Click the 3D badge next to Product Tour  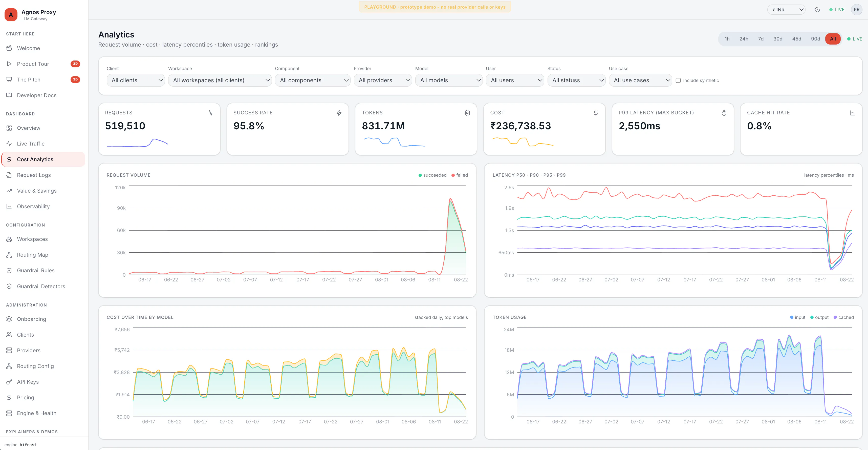[x=75, y=64]
